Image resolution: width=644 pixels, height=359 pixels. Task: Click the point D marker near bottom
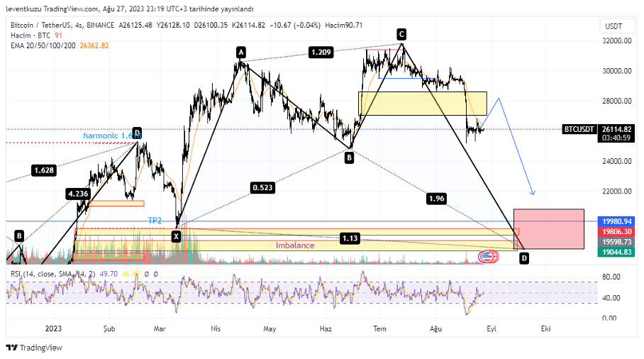[524, 258]
